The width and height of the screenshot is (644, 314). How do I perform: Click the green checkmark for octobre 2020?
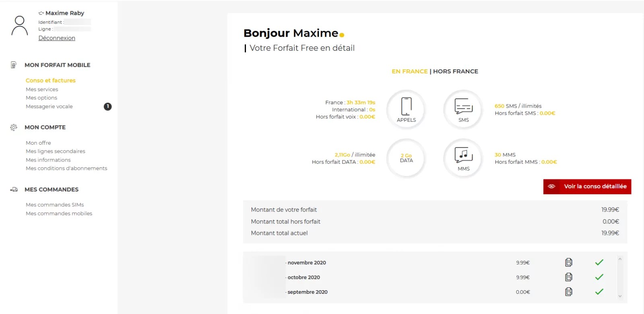(599, 277)
